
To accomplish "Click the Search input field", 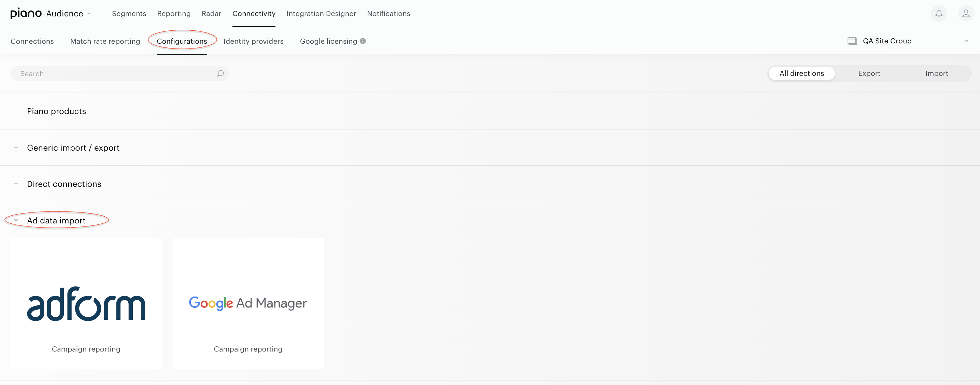I will click(119, 73).
